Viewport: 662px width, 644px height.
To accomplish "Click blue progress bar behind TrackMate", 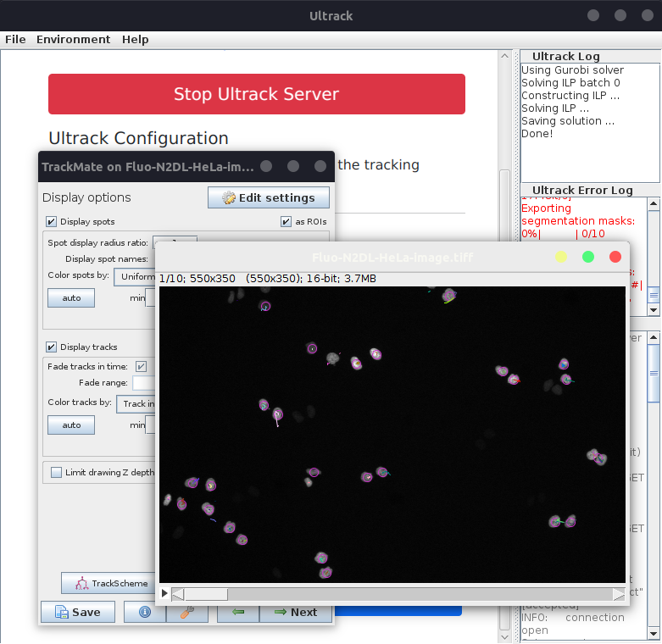I will click(x=398, y=611).
